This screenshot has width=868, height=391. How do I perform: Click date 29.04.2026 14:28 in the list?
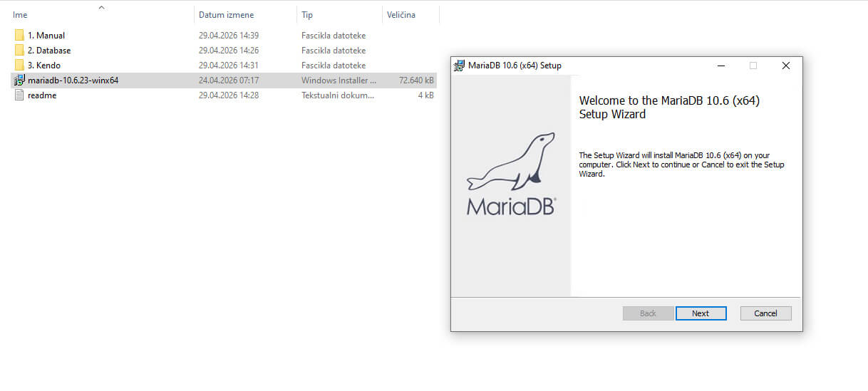click(x=229, y=95)
